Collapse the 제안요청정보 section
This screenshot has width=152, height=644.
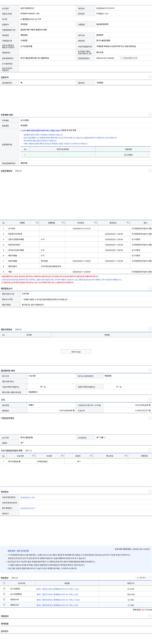point(150,329)
